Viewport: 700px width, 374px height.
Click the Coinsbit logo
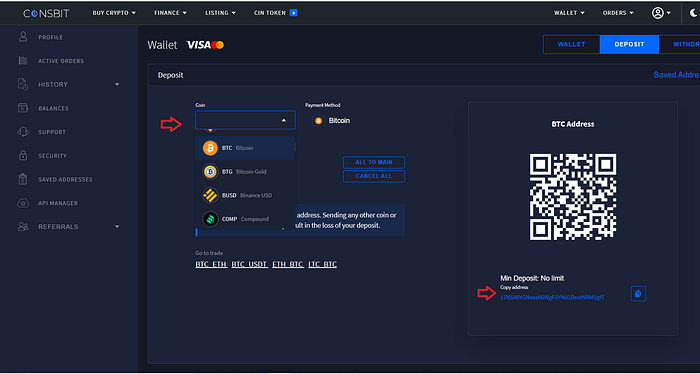(46, 13)
